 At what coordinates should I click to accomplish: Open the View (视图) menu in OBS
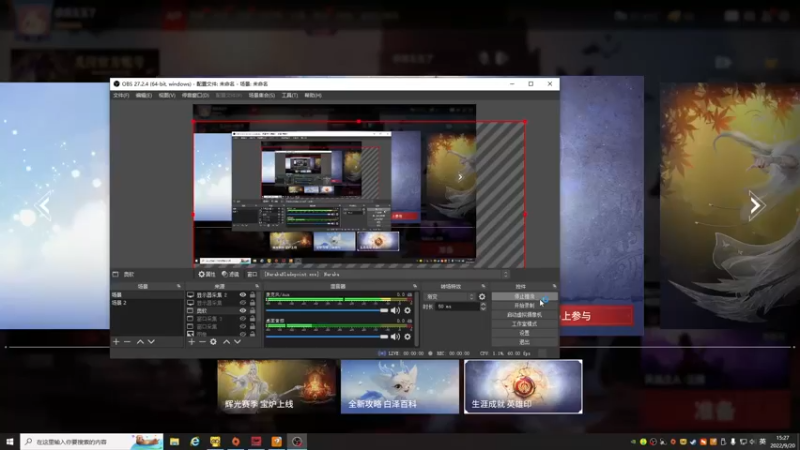[167, 95]
